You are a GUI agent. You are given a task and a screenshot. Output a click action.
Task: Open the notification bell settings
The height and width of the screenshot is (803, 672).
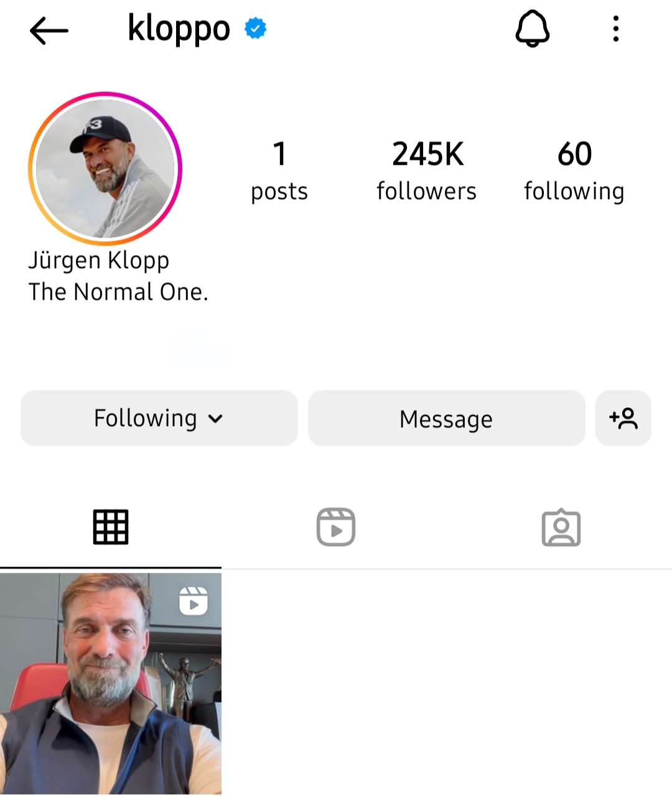533,29
